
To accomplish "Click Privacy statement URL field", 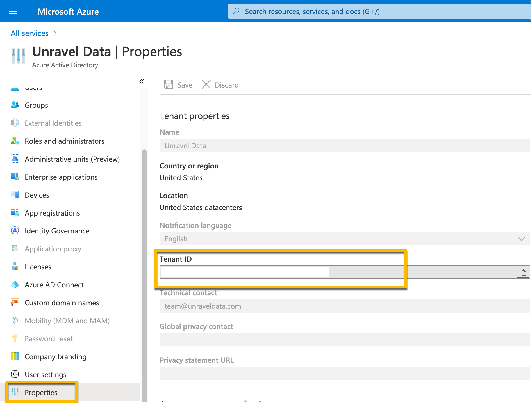I will [345, 373].
